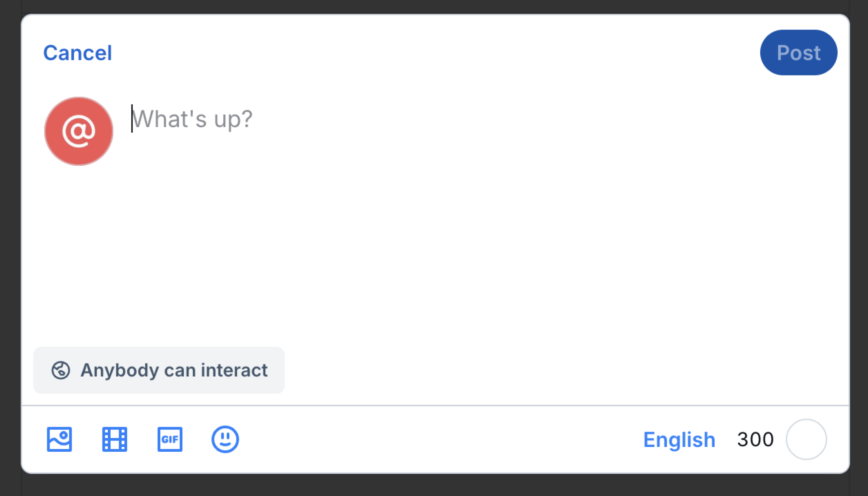Click the globe/interaction settings icon
Viewport: 868px width, 496px height.
tap(59, 369)
